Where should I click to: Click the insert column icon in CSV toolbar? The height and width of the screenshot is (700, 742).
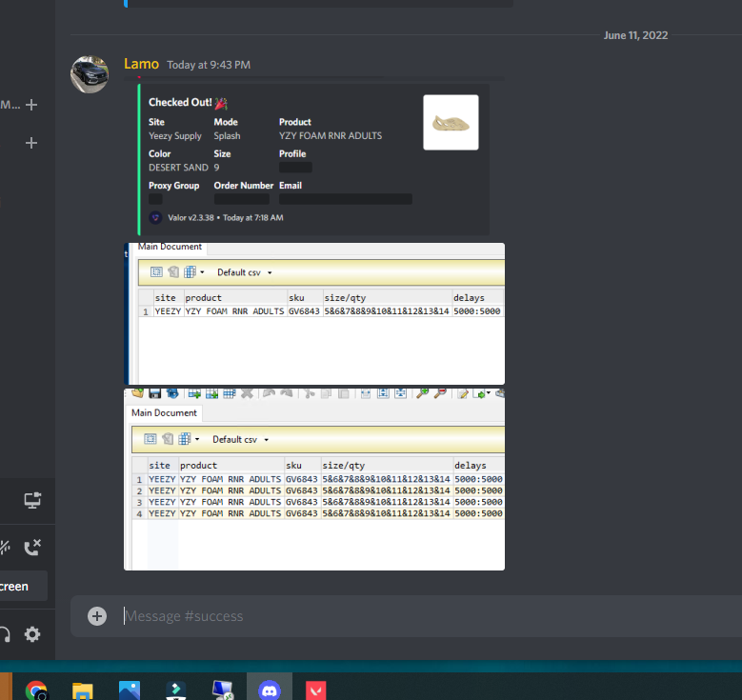coord(211,393)
